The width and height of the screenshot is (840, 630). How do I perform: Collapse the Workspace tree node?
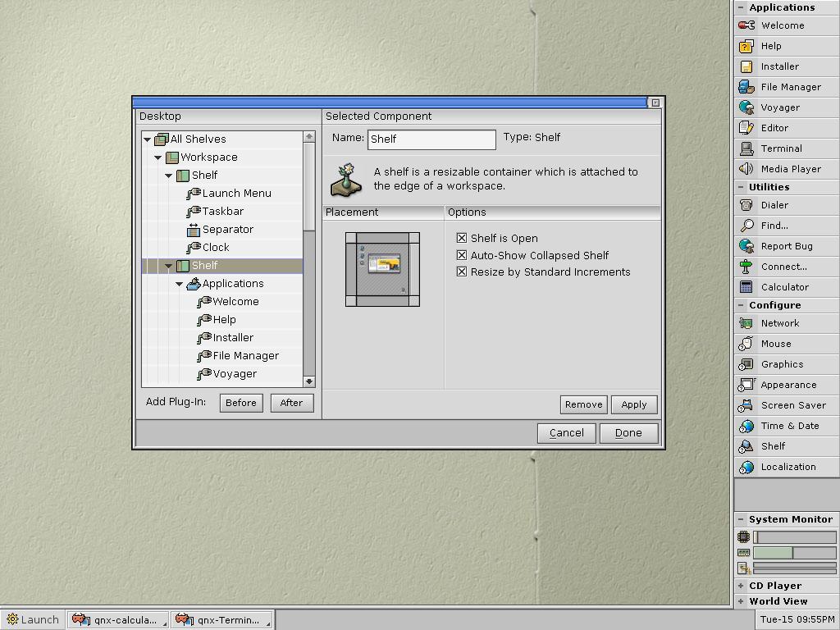(x=158, y=157)
